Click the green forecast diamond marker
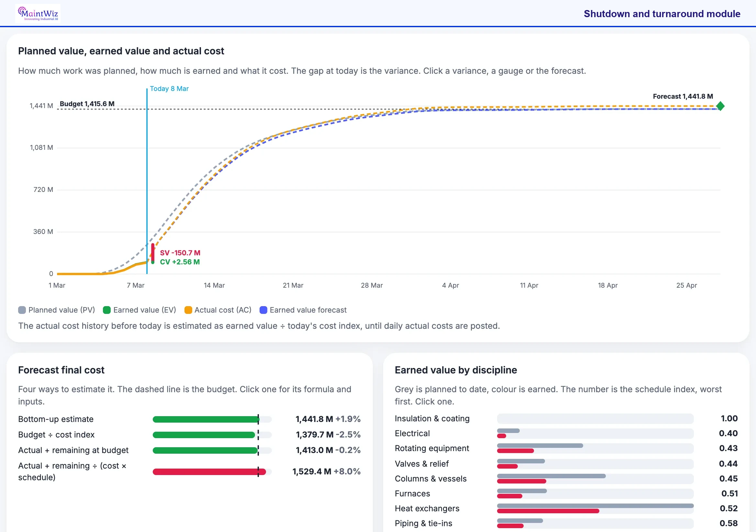 (720, 106)
